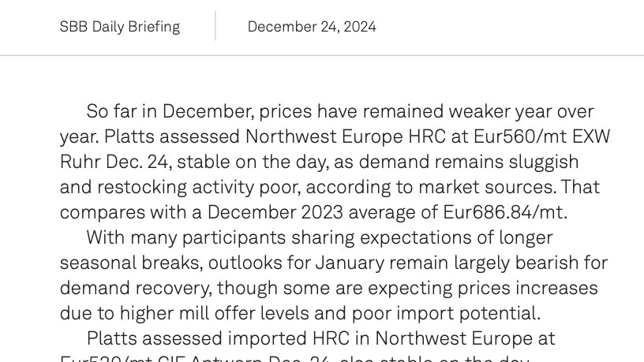
Task: Click 'Ruhr Dec. 24' text
Action: 115,162
